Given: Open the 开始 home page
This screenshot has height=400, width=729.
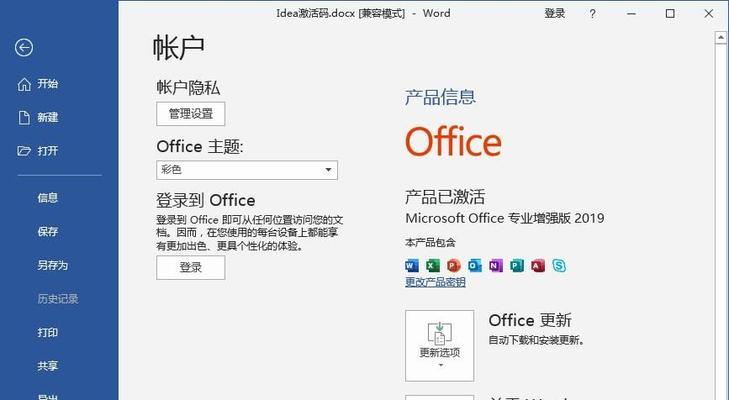Looking at the screenshot, I should coord(47,84).
